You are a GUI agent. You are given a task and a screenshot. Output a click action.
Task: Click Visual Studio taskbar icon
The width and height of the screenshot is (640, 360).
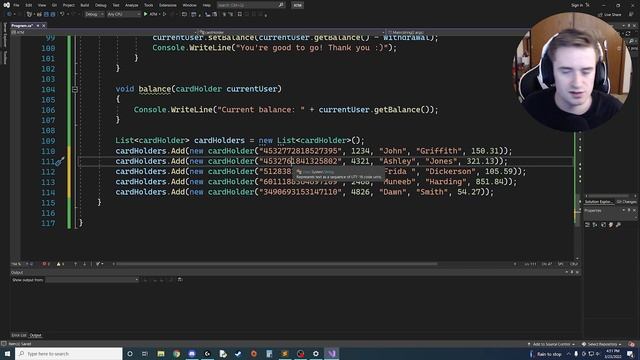331,353
